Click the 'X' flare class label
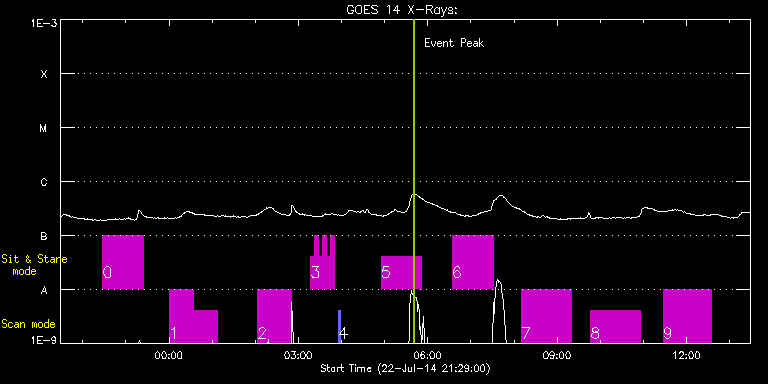The height and width of the screenshot is (384, 768). pos(44,74)
